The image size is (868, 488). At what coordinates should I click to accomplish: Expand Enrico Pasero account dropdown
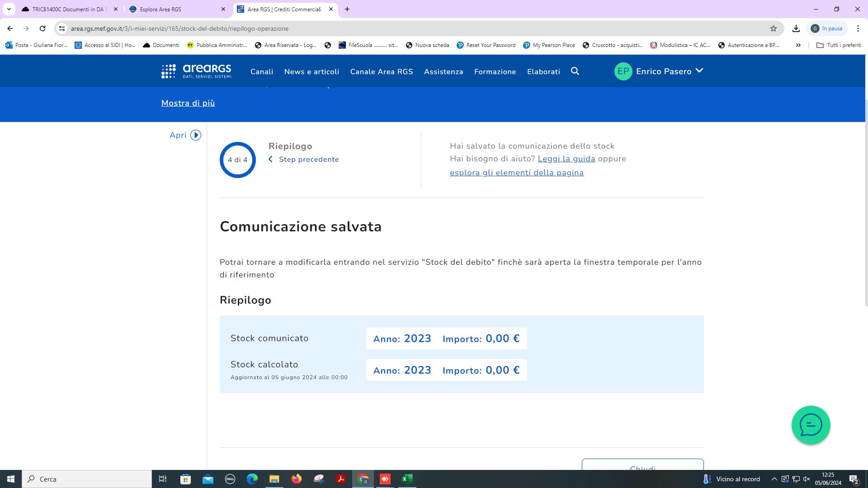pos(699,71)
